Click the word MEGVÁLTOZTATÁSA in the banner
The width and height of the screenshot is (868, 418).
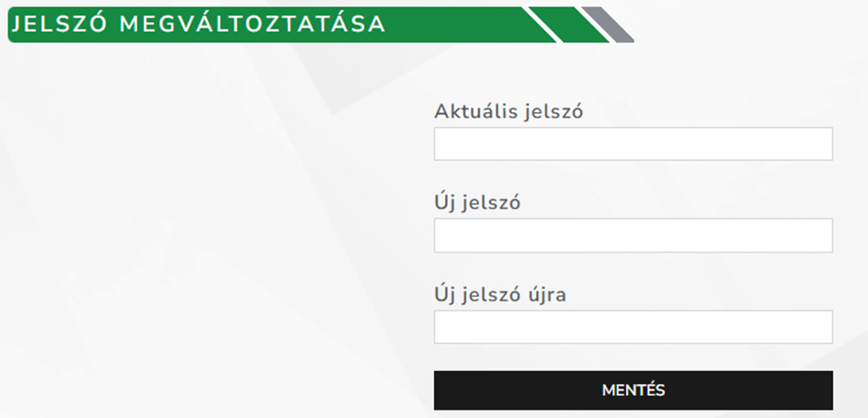[x=252, y=25]
